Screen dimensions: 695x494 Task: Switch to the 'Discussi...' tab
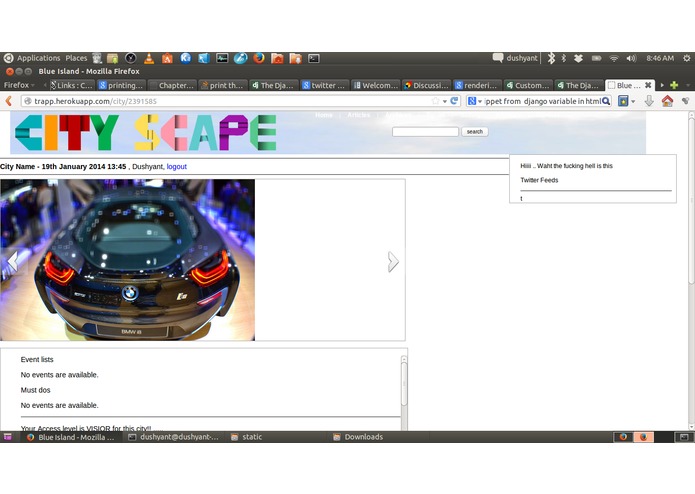coord(426,85)
